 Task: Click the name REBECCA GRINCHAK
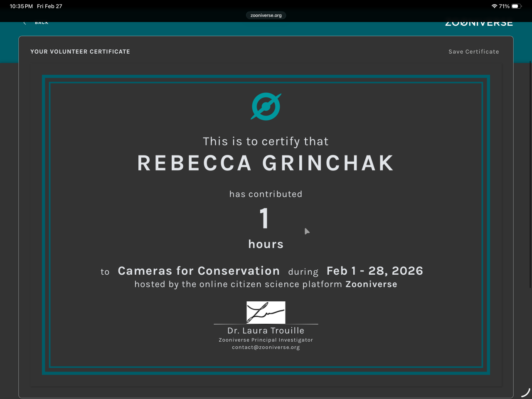point(266,163)
